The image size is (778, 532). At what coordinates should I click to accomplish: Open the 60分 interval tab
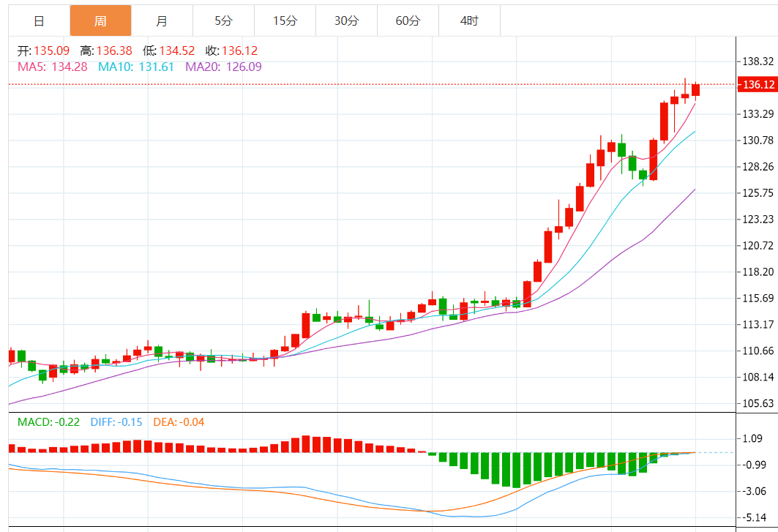tap(408, 20)
